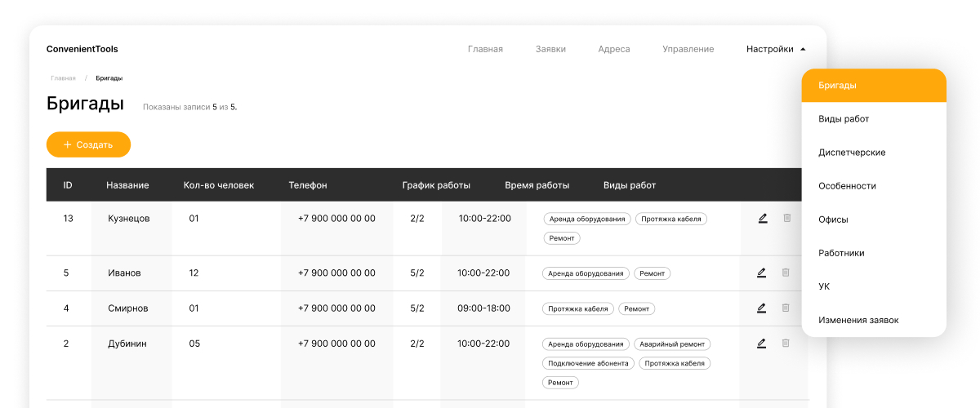Screen dimensions: 980x408
Task: Click the Аварийный ремонт tag
Action: coord(674,344)
